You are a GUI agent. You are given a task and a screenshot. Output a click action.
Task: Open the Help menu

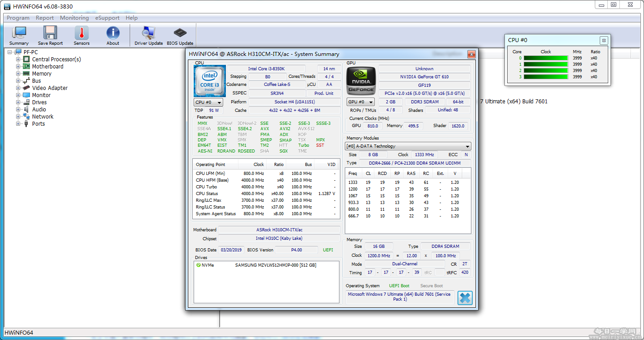click(131, 18)
